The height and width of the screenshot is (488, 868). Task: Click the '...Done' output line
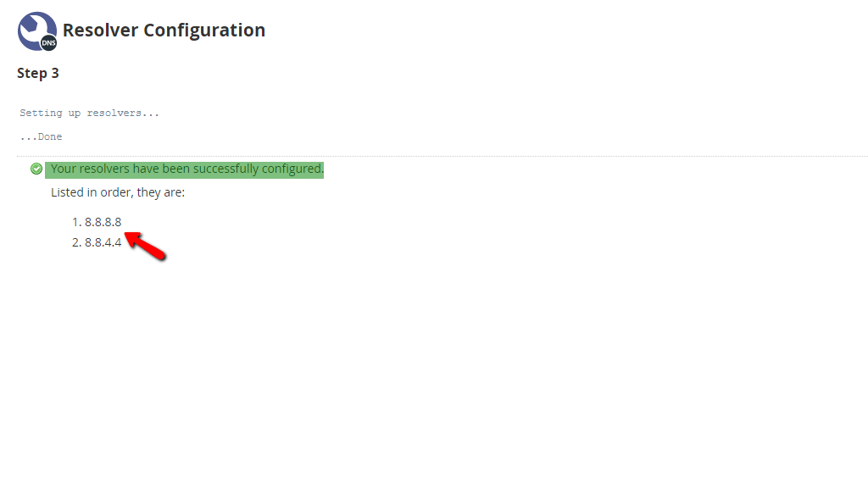41,136
